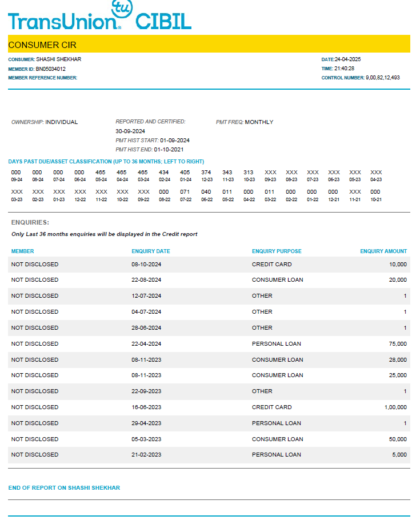Click the report date 24-04-2025
Image resolution: width=420 pixels, height=520 pixels.
[347, 59]
